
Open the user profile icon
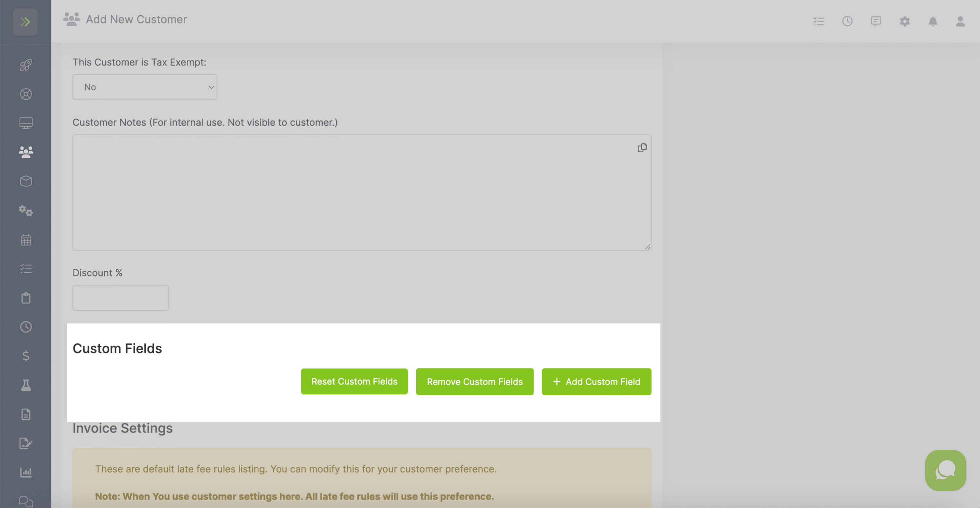tap(960, 21)
